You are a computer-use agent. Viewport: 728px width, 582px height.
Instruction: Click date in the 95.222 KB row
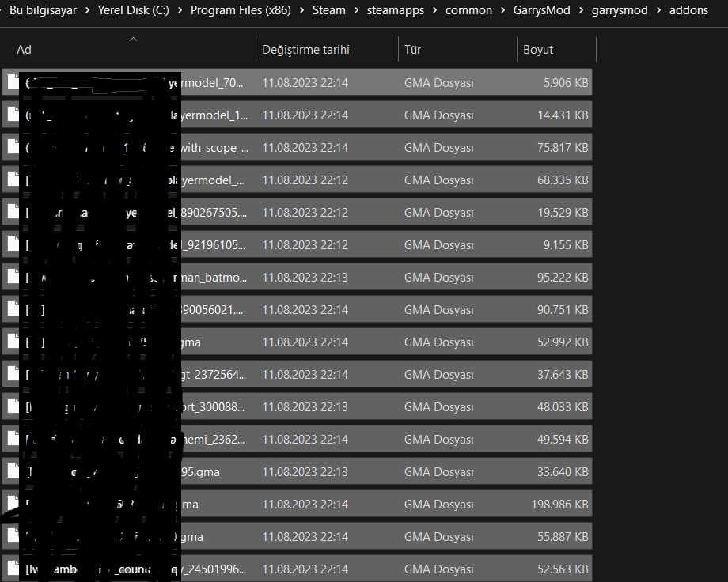(x=305, y=278)
